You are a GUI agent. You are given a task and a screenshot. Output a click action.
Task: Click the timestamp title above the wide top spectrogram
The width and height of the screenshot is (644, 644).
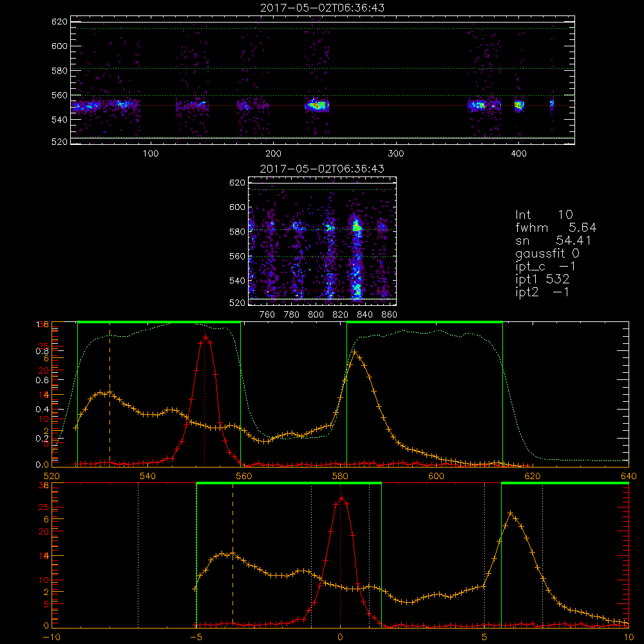(x=323, y=8)
